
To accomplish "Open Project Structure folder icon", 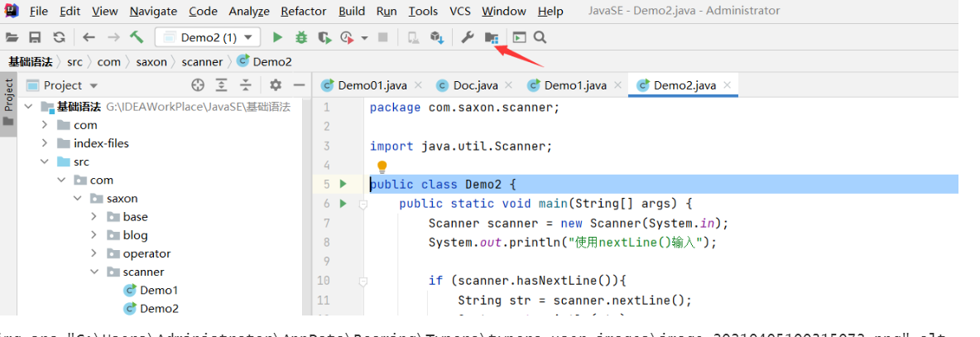I will pos(491,37).
